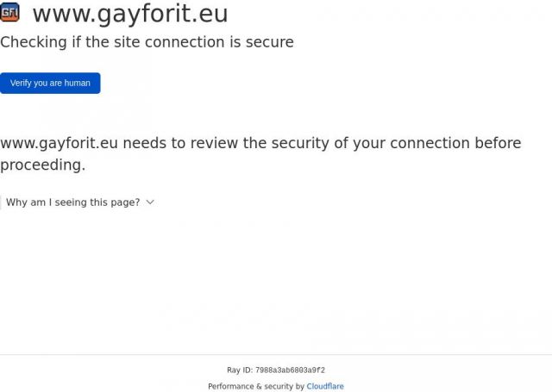
Task: Open the Cloudflare link in the footer
Action: [x=325, y=387]
